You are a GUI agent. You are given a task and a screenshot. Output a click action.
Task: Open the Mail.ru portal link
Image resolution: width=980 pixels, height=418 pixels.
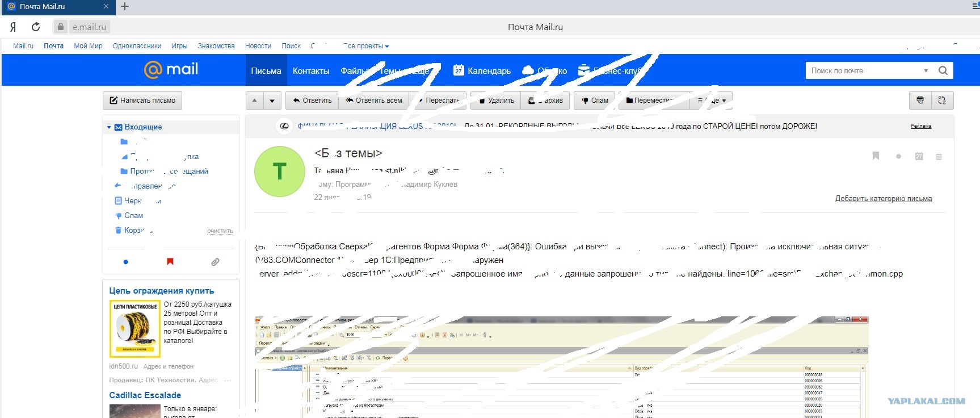[x=23, y=46]
